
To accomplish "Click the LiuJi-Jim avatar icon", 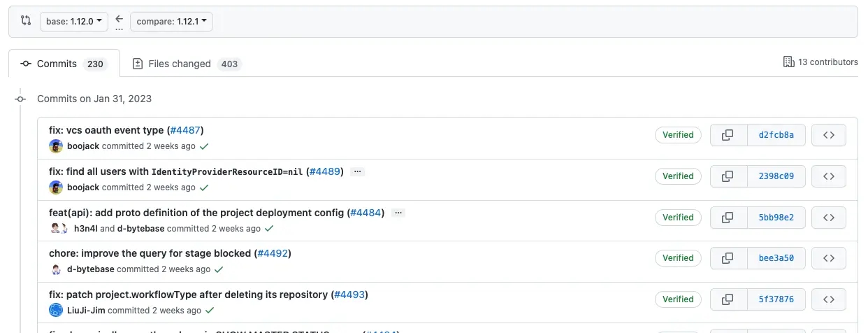I will coord(56,310).
